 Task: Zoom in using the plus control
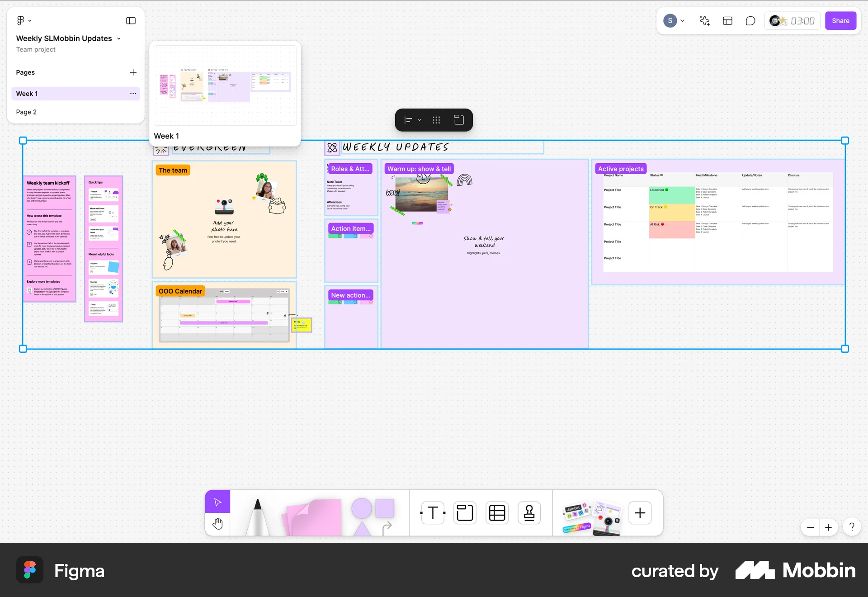click(x=829, y=527)
